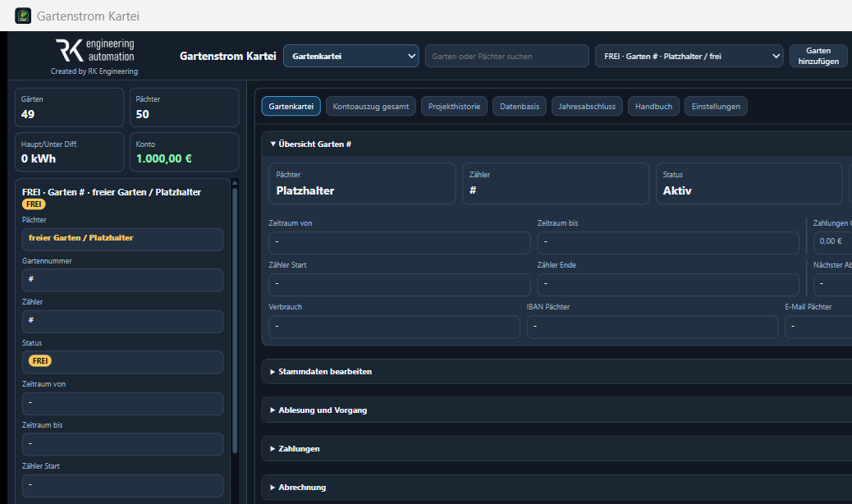Click the garden list vertical scrollbar
This screenshot has height=504, width=852.
click(x=235, y=320)
